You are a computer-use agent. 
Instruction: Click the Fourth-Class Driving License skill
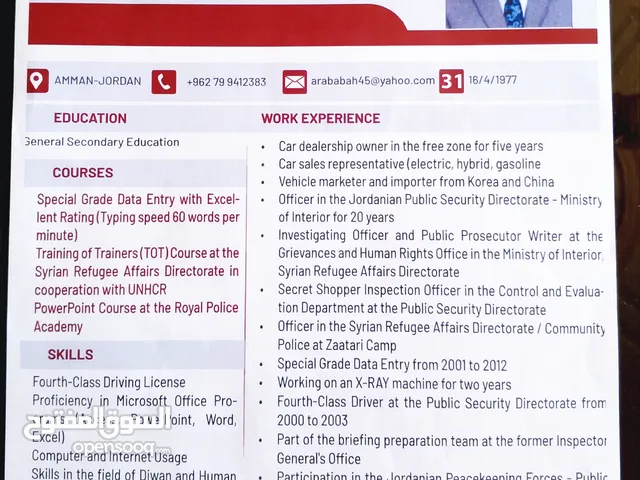[109, 382]
